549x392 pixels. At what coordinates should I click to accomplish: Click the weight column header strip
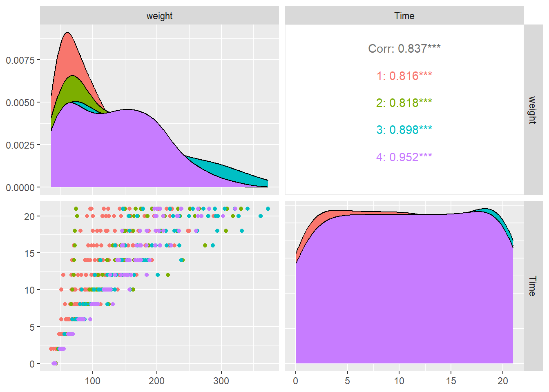(x=159, y=16)
